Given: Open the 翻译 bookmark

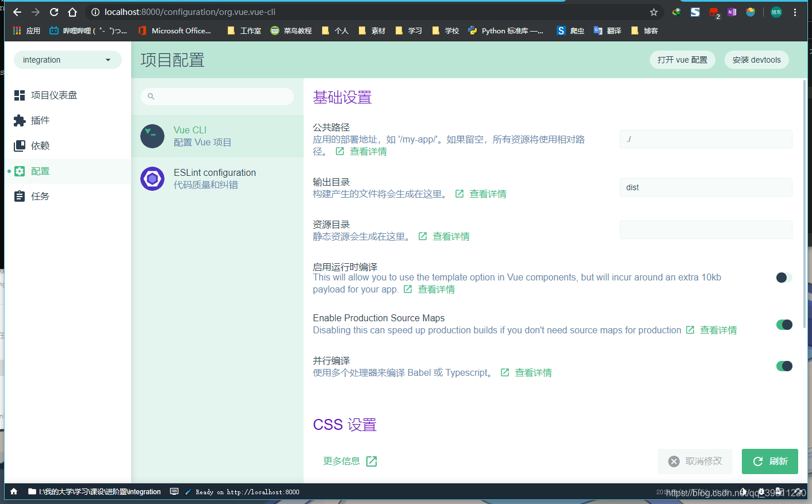Looking at the screenshot, I should tap(607, 31).
